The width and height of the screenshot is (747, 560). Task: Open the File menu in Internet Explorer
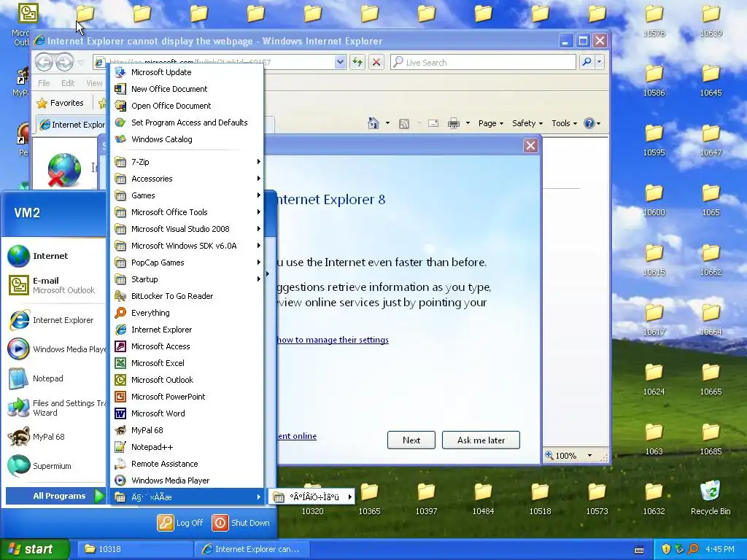coord(44,83)
